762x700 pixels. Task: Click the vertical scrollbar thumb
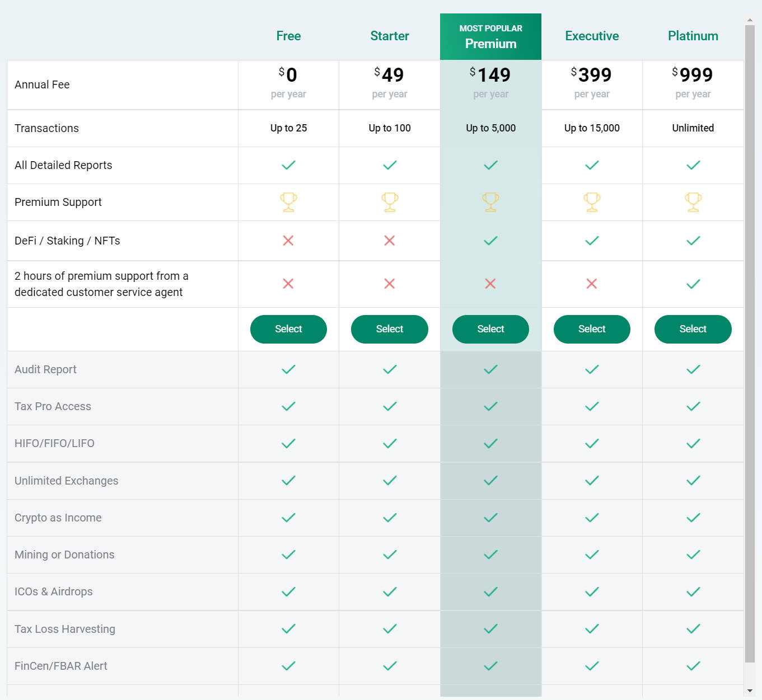[x=750, y=336]
